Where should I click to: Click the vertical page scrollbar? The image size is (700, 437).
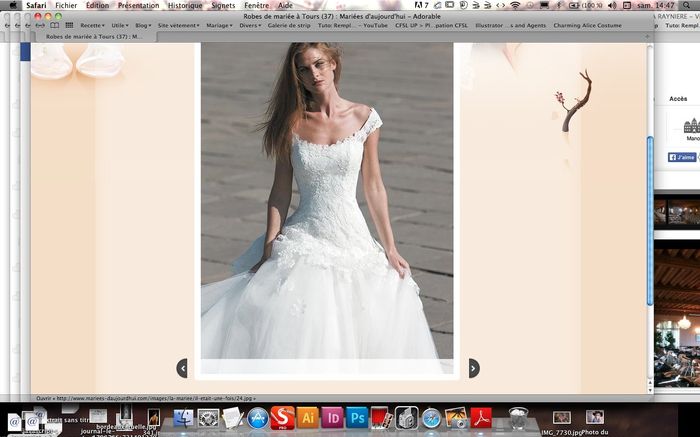tap(650, 221)
